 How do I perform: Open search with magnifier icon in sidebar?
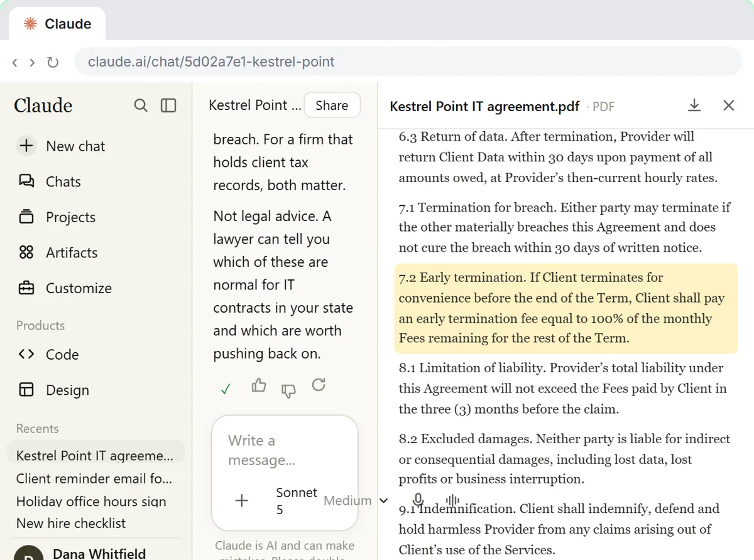point(141,105)
